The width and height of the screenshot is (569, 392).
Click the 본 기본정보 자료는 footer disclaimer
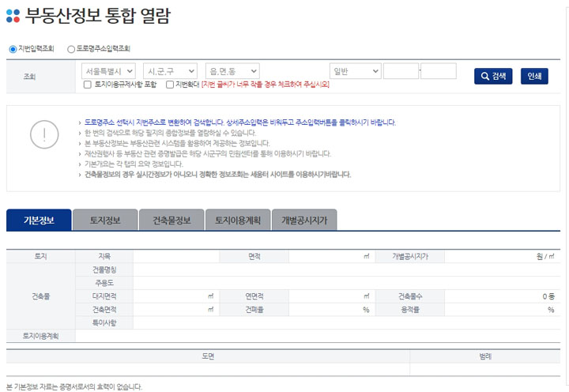coord(74,387)
